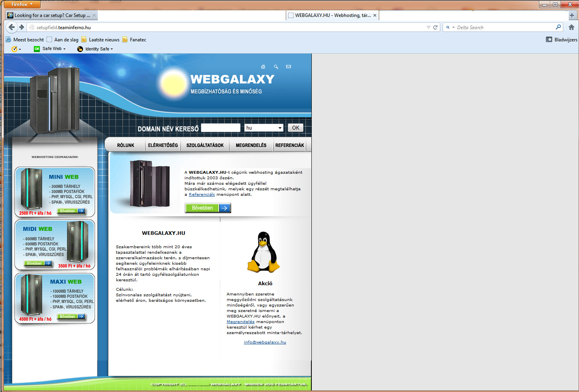Click Bővebben in the MAXI WEB package

point(71,316)
